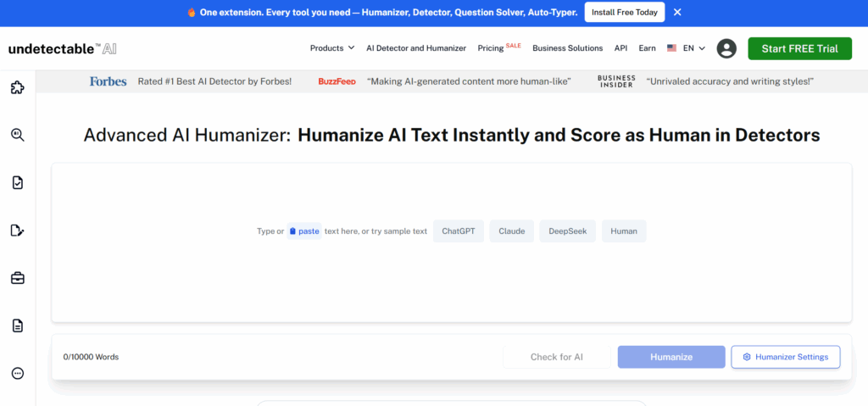
Task: Load the Claude sample text
Action: coord(511,231)
